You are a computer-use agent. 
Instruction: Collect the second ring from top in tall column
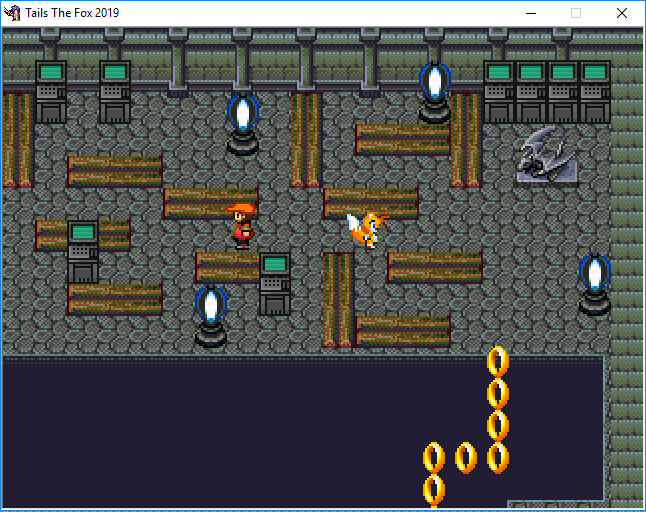[498, 393]
